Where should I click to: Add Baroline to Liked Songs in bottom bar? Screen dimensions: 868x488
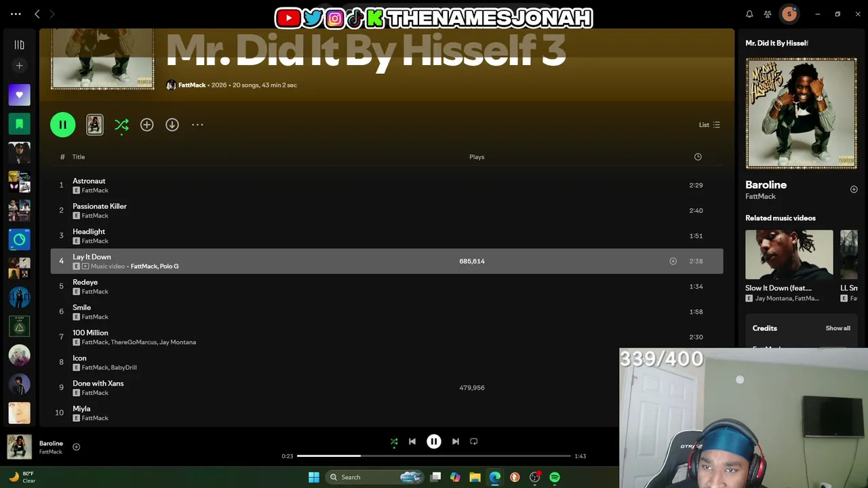coord(76,447)
